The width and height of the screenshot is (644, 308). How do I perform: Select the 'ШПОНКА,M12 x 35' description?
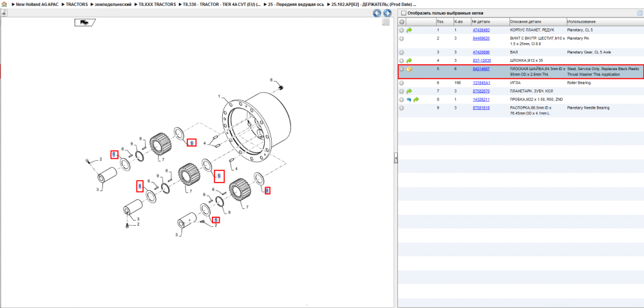(526, 60)
